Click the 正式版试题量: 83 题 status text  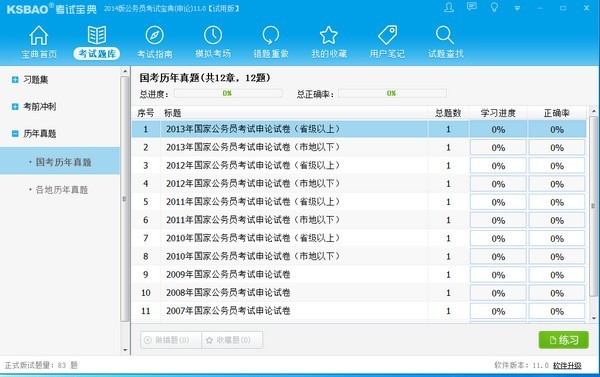coord(41,365)
